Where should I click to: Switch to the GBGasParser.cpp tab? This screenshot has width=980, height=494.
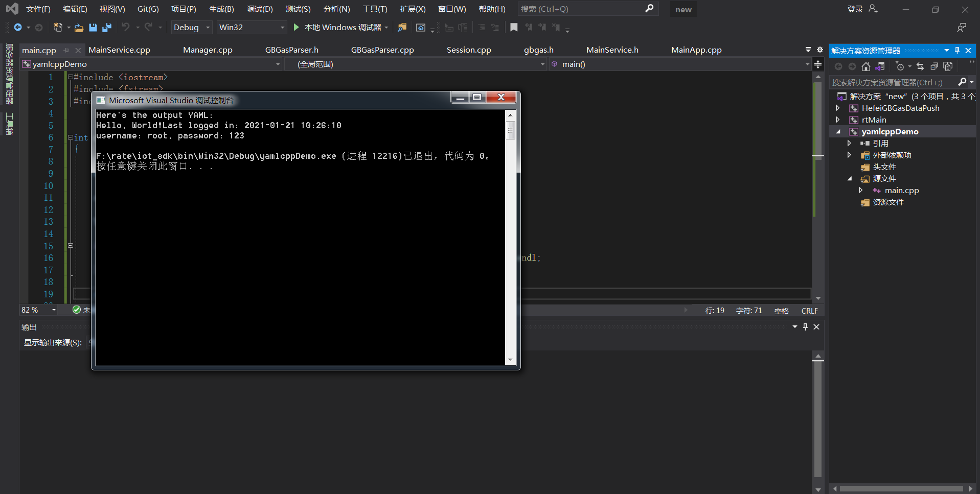pyautogui.click(x=382, y=50)
